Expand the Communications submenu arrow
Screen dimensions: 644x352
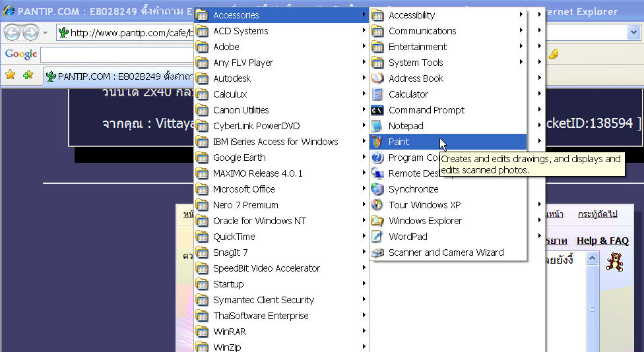coord(521,30)
